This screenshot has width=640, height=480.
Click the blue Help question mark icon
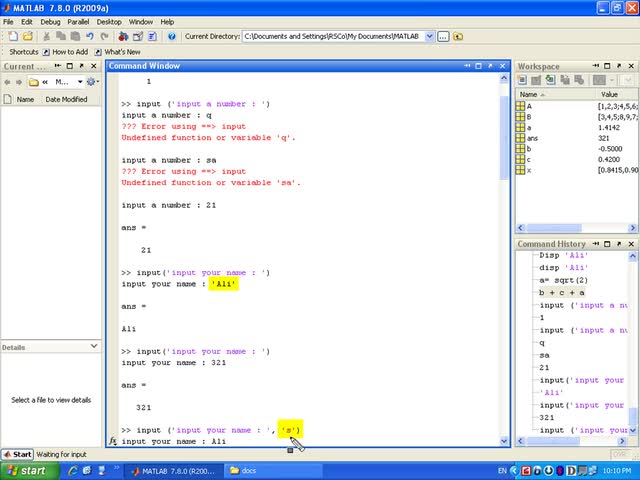172,36
